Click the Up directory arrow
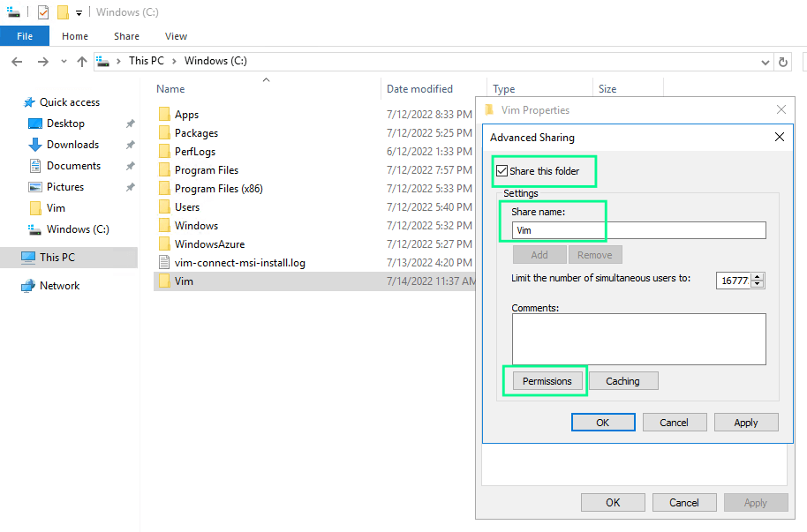 coord(82,62)
